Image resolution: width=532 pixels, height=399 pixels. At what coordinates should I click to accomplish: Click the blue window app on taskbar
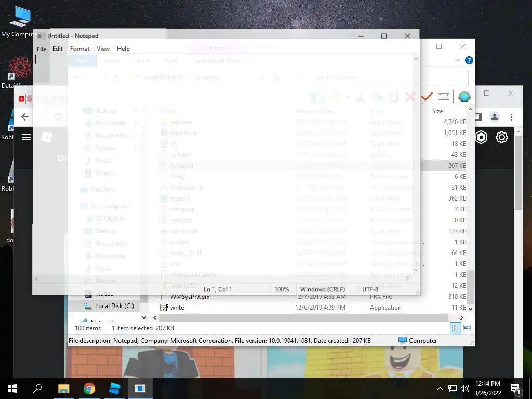pyautogui.click(x=115, y=389)
